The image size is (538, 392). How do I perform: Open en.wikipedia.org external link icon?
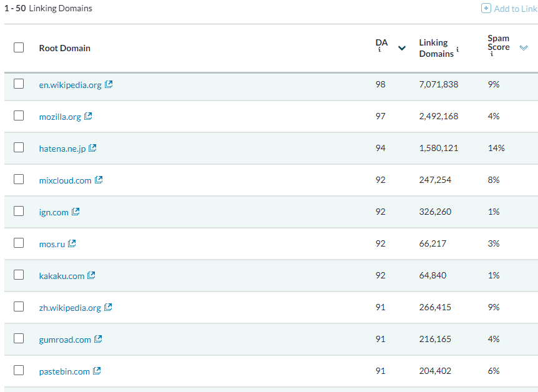point(109,84)
